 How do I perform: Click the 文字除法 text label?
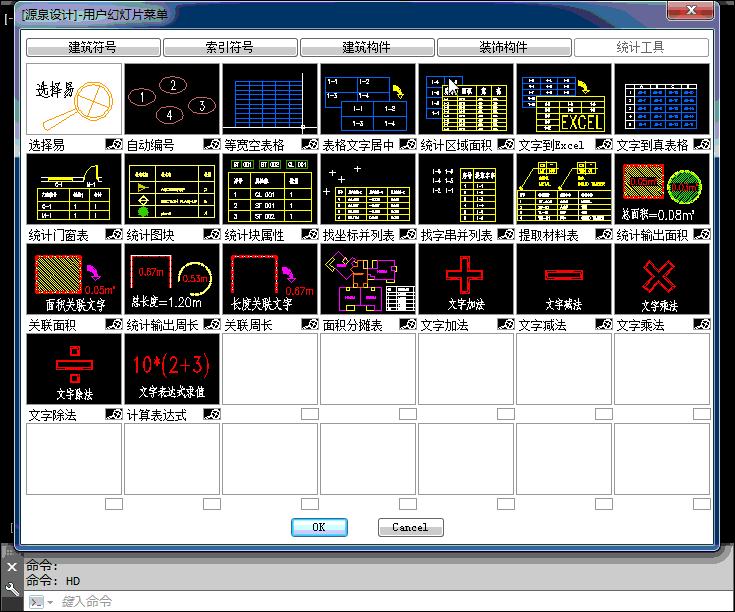point(52,415)
